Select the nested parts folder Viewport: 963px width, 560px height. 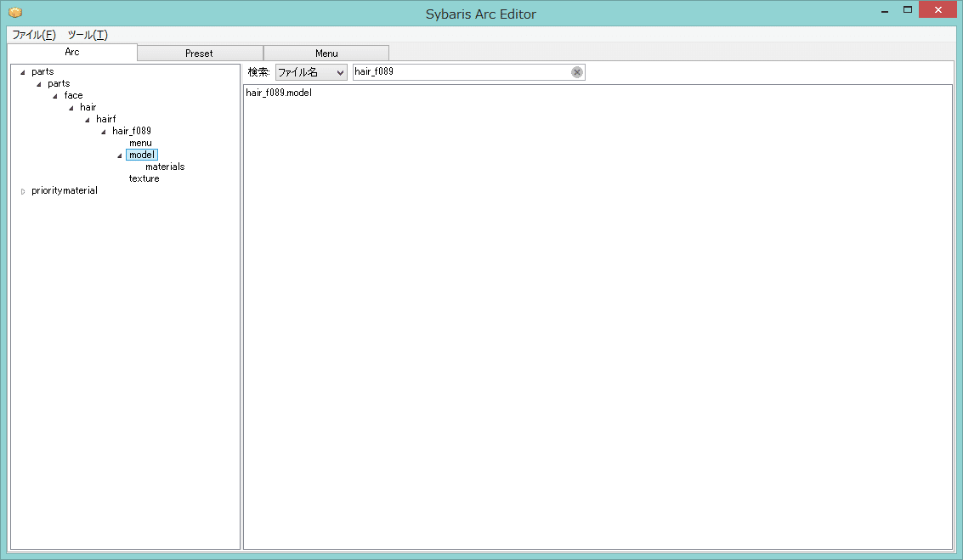coord(59,83)
